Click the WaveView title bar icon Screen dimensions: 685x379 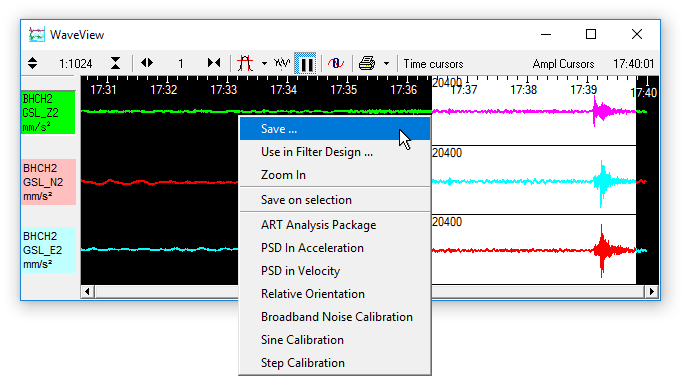pyautogui.click(x=37, y=34)
